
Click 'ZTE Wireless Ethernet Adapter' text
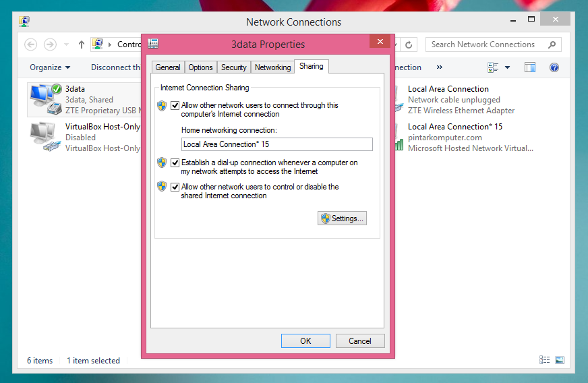point(461,111)
